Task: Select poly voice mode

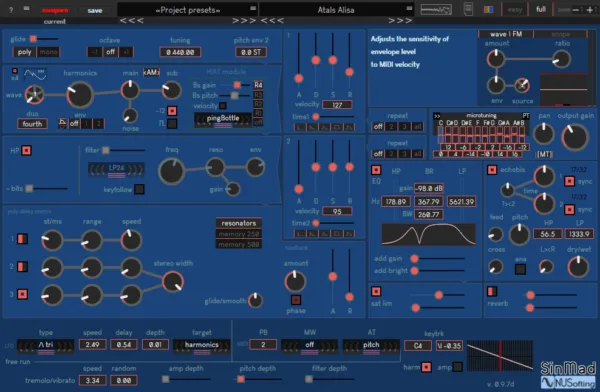Action: 24,52
